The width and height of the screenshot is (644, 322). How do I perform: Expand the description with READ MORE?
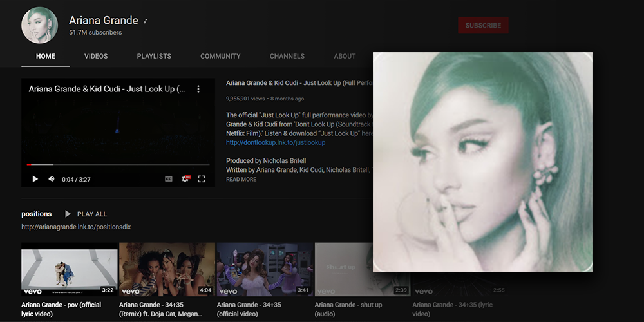pos(241,180)
